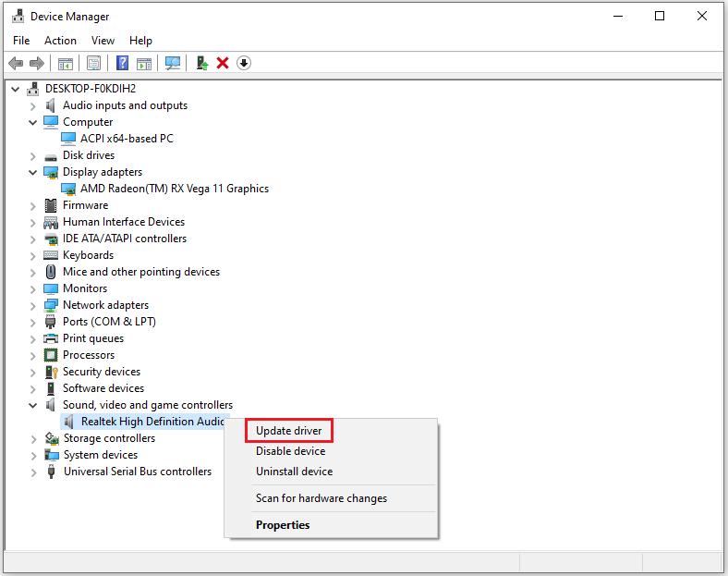Collapse the Display adapters category
Image resolution: width=728 pixels, height=576 pixels.
tap(33, 172)
